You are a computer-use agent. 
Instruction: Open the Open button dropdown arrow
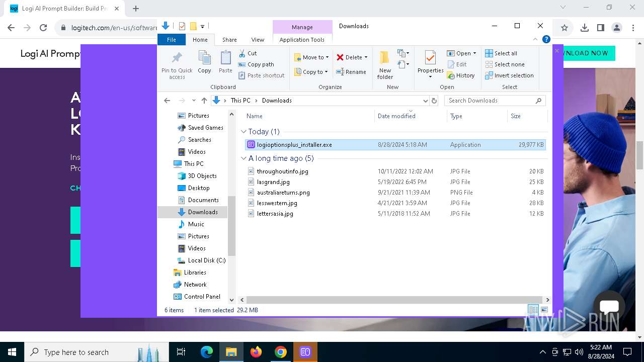click(474, 53)
